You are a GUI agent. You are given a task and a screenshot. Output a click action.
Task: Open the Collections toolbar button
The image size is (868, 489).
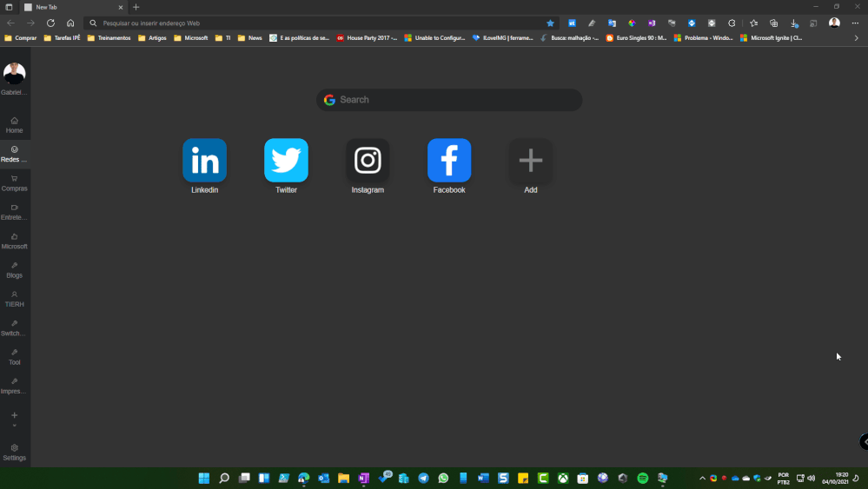pos(774,23)
